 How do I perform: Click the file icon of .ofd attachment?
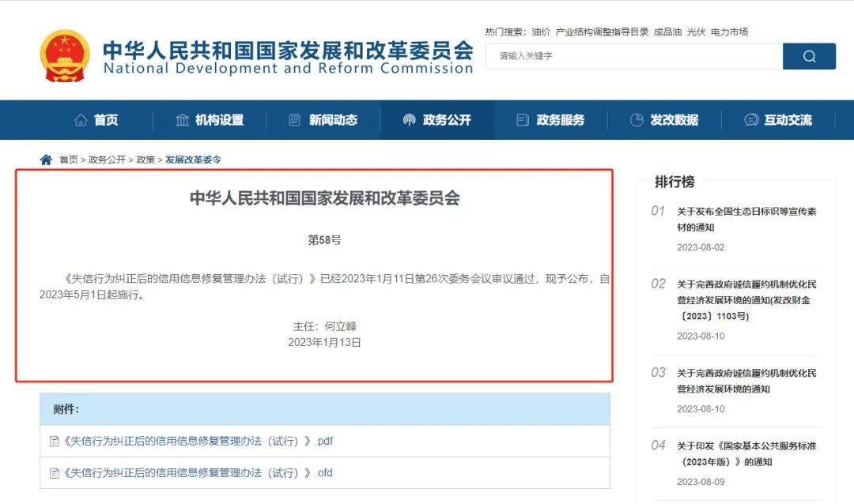coord(54,473)
